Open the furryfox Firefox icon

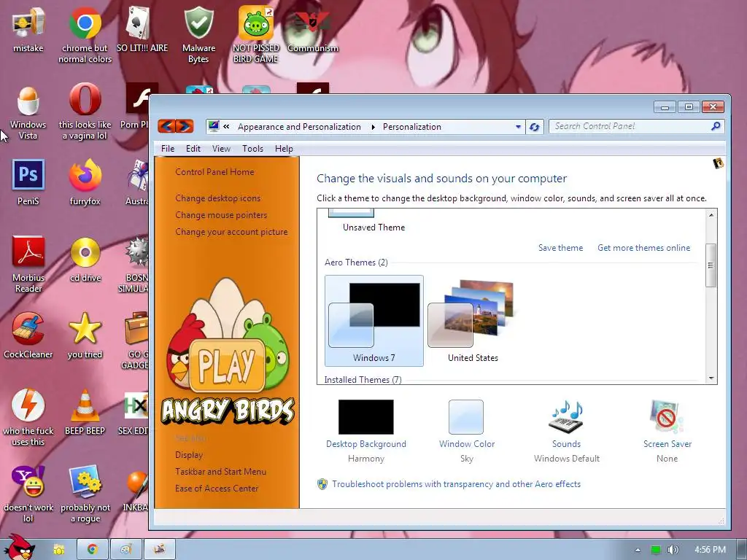(x=85, y=183)
